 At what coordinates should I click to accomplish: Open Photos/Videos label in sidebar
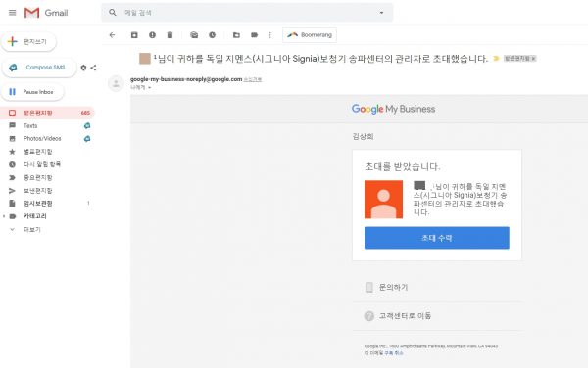coord(42,139)
